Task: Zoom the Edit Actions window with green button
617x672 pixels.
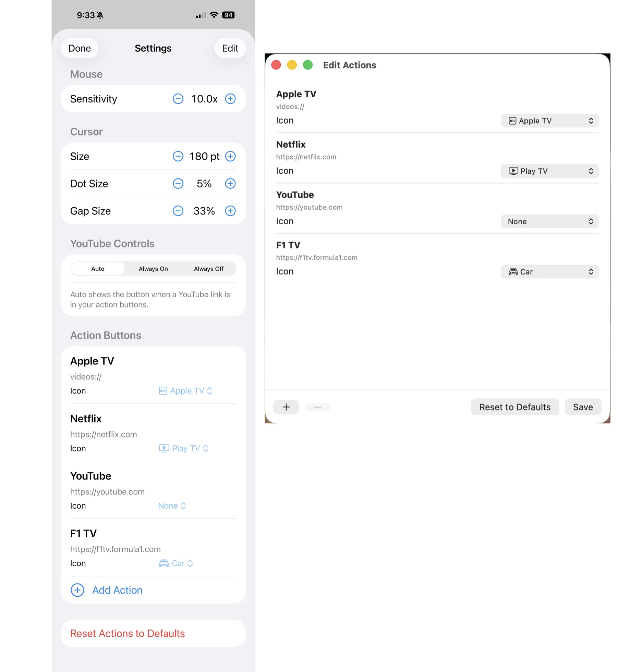Action: click(x=308, y=65)
